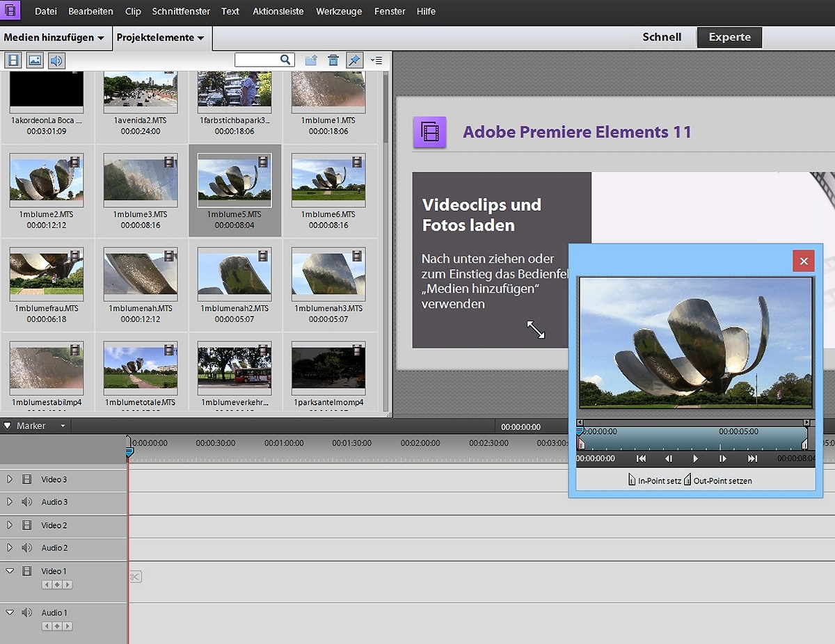Switch to Schnell mode
The image size is (835, 644).
coord(662,38)
